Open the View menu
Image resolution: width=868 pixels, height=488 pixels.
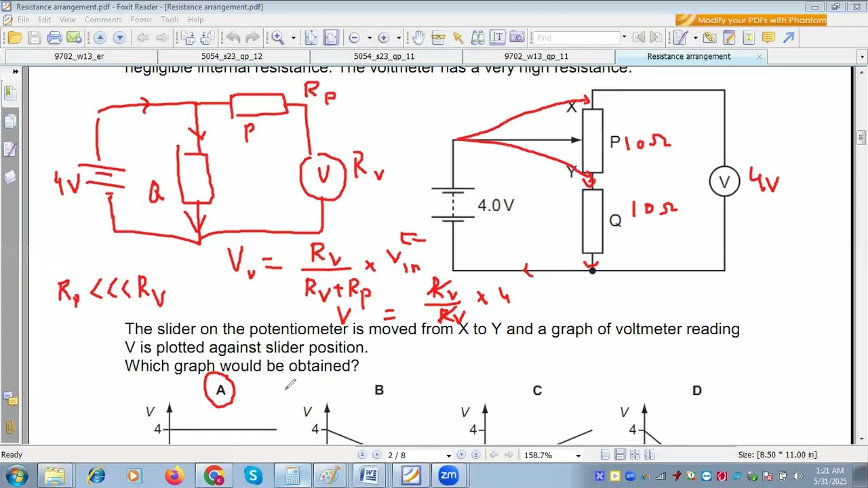67,20
